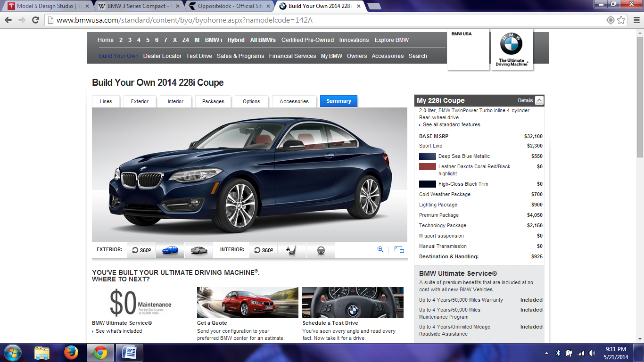Click the browser address bar
The image size is (644, 362).
point(325,20)
